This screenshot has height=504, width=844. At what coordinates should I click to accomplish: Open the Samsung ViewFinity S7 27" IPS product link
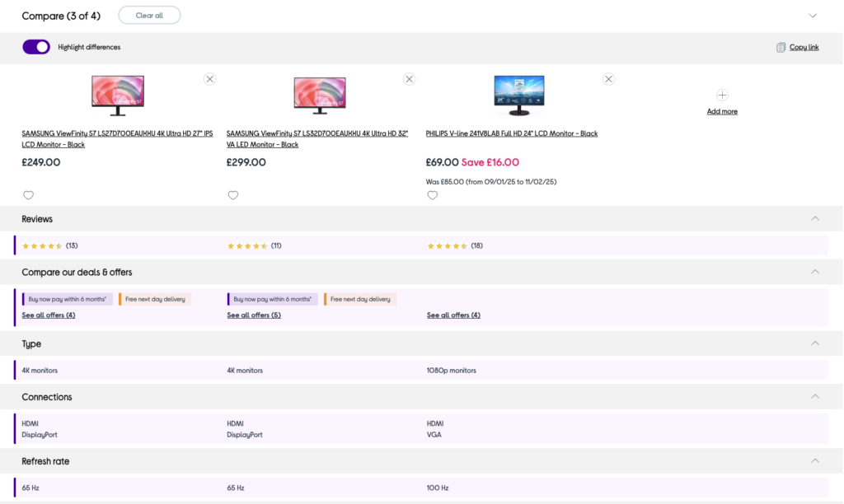117,139
